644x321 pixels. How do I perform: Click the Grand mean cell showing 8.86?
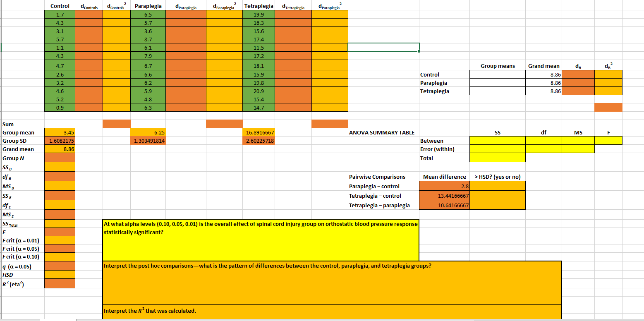point(59,150)
